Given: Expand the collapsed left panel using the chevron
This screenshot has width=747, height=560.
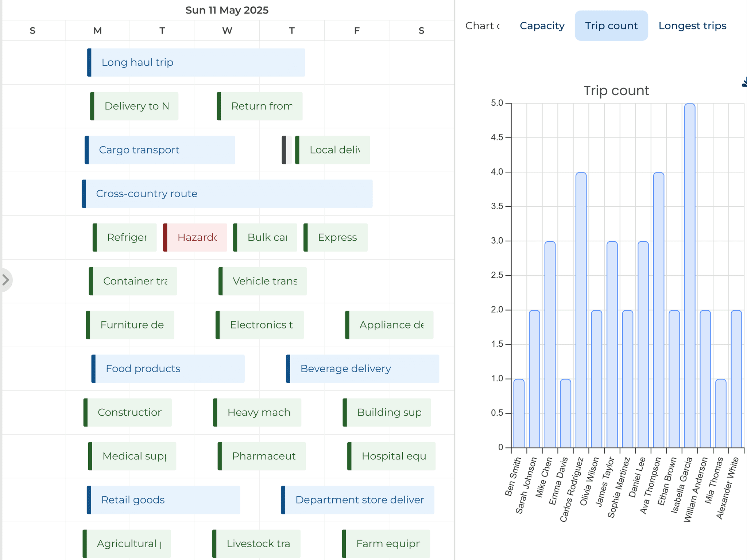Looking at the screenshot, I should [x=6, y=280].
